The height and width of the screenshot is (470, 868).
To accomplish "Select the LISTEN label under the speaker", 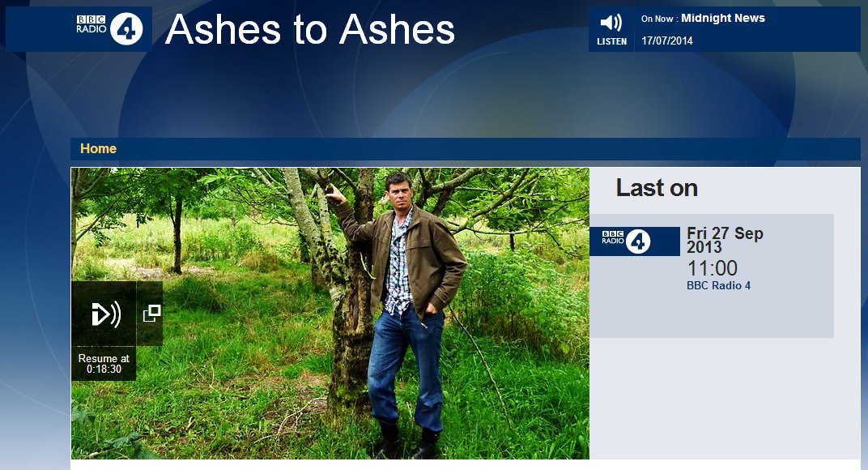I will (611, 41).
